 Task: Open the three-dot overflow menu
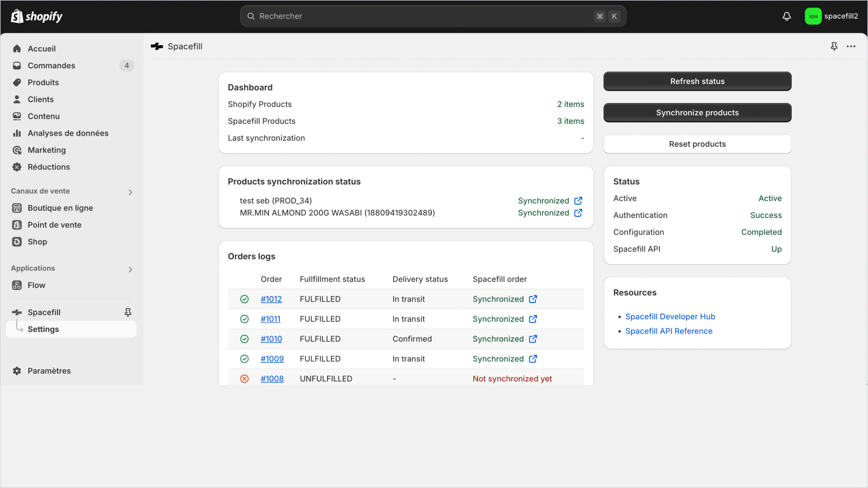coord(851,47)
